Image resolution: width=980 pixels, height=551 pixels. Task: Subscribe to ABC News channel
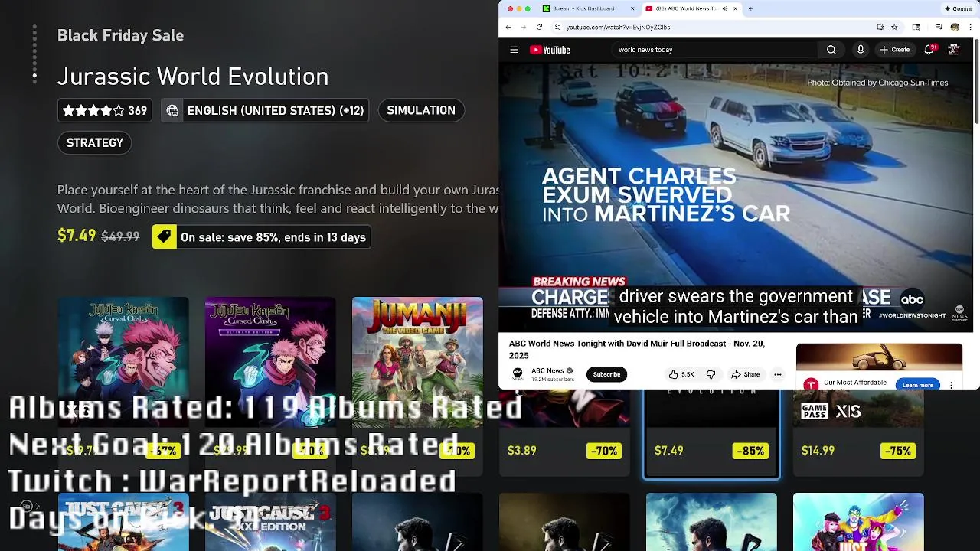point(606,374)
